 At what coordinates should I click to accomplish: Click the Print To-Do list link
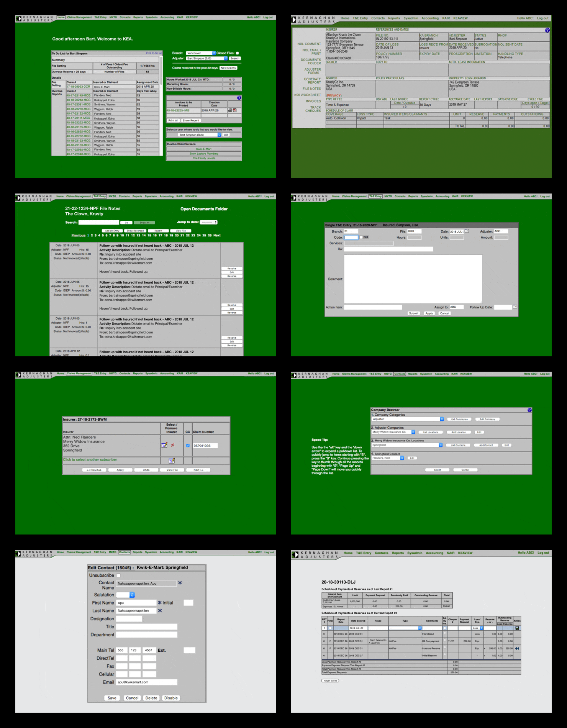154,53
